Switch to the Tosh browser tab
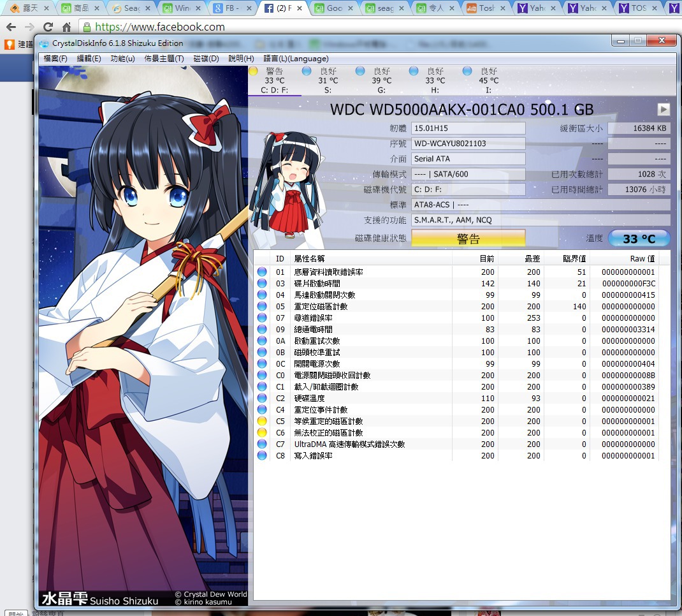 coord(486,8)
